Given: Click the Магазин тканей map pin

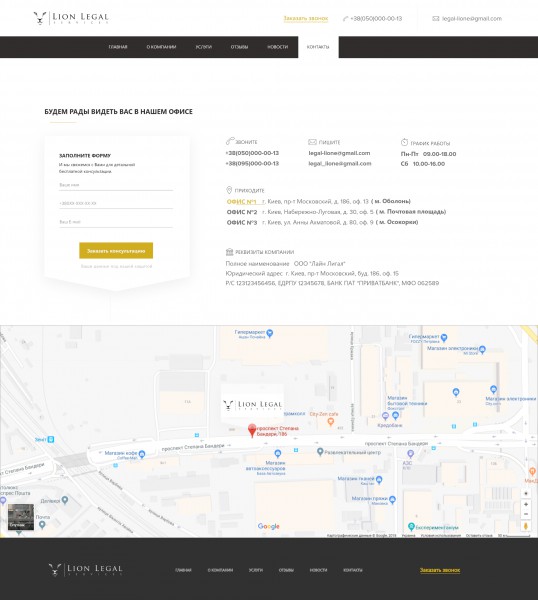Looking at the screenshot, I should click(379, 479).
